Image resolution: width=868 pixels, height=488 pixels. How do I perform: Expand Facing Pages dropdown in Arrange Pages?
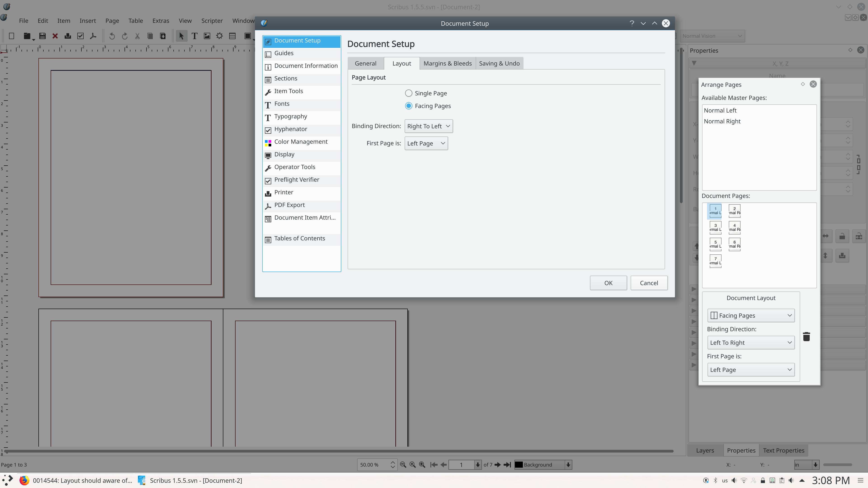pyautogui.click(x=751, y=316)
